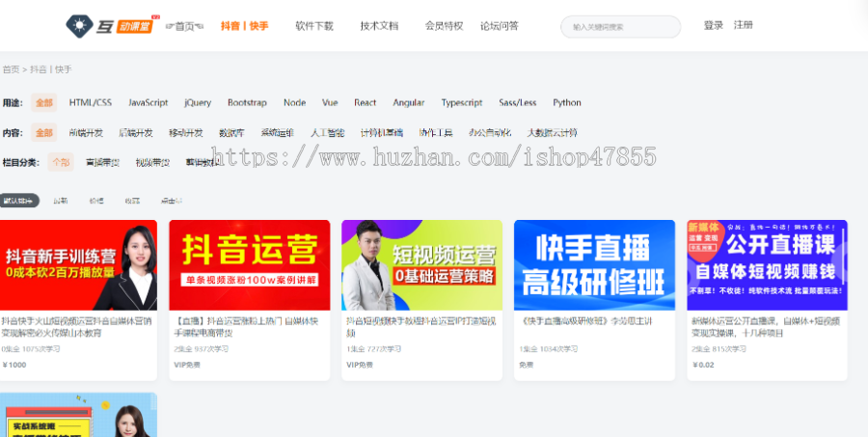This screenshot has width=868, height=437.
Task: Filter by Sass/Less
Action: (x=518, y=102)
